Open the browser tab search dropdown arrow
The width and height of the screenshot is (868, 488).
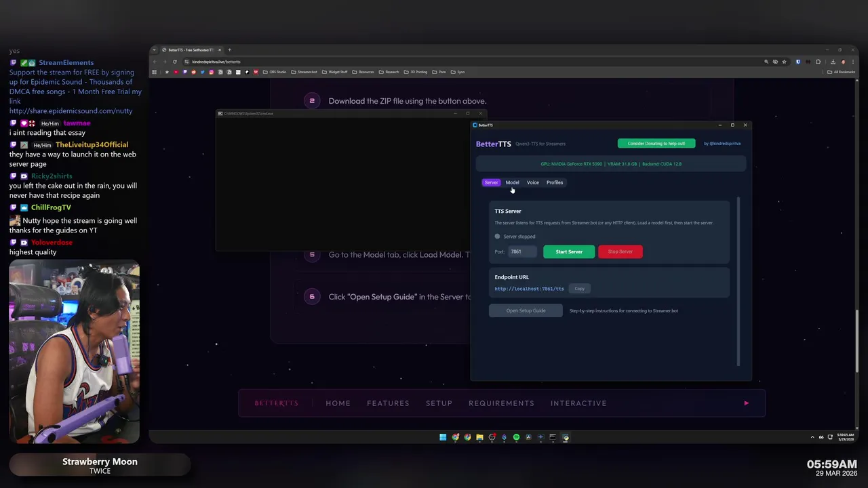[155, 49]
